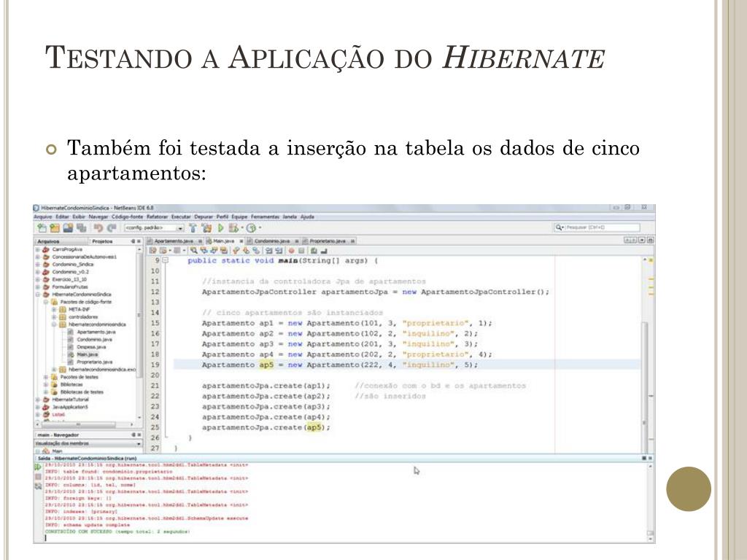
Task: Click the Stop icon in output panel
Action: coord(38,477)
